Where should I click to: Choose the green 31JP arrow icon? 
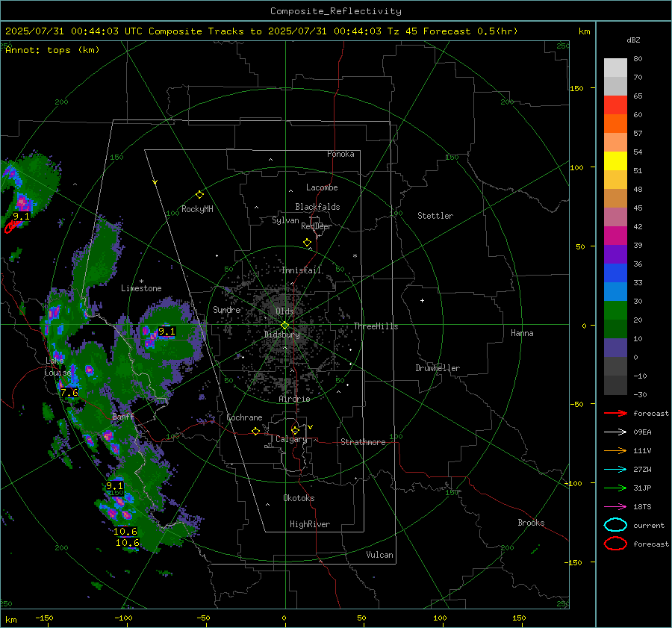point(615,488)
